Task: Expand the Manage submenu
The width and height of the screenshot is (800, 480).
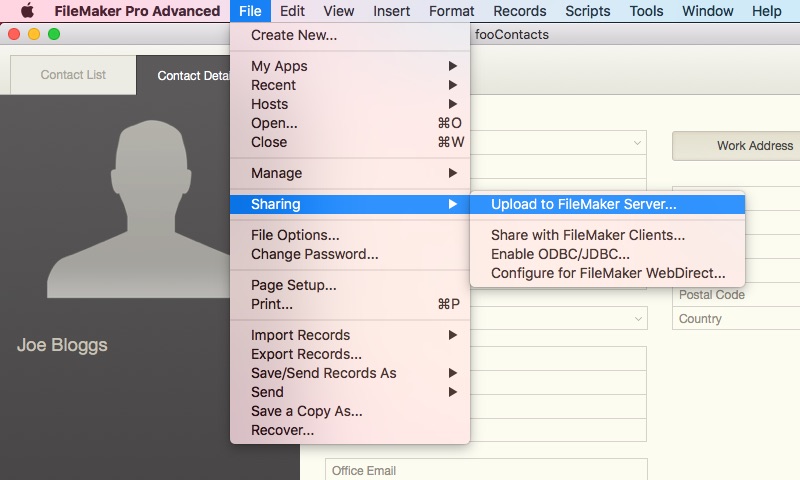Action: tap(350, 173)
